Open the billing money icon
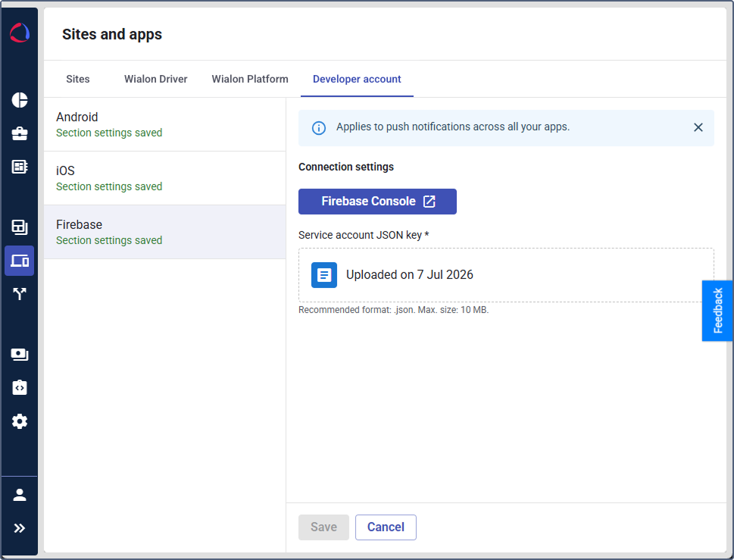This screenshot has width=734, height=560. point(20,355)
